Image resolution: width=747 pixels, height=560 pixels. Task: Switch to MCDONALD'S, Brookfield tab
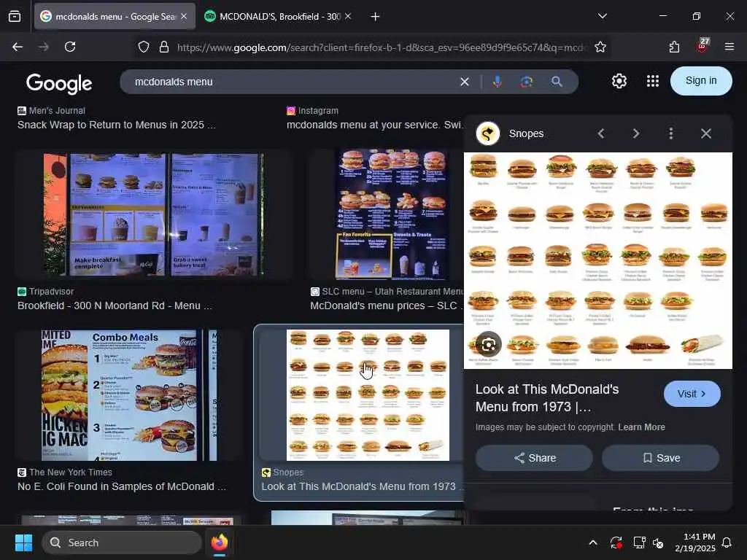point(279,17)
